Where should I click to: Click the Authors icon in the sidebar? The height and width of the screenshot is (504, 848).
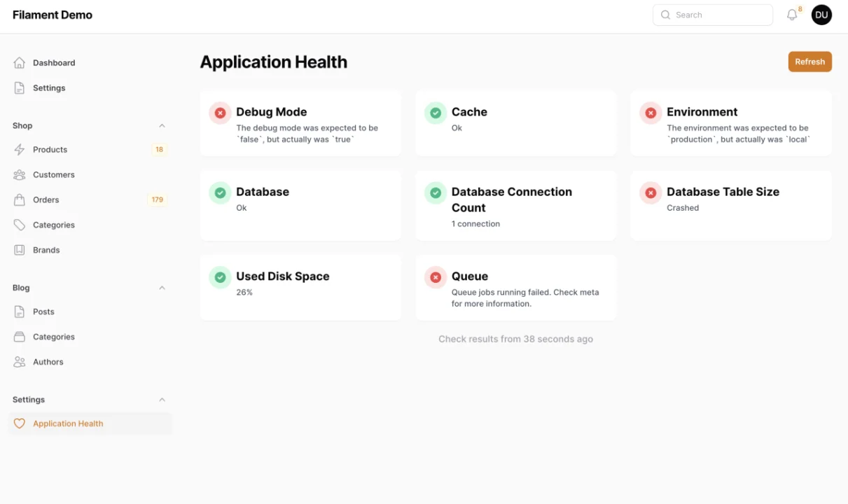pos(20,362)
